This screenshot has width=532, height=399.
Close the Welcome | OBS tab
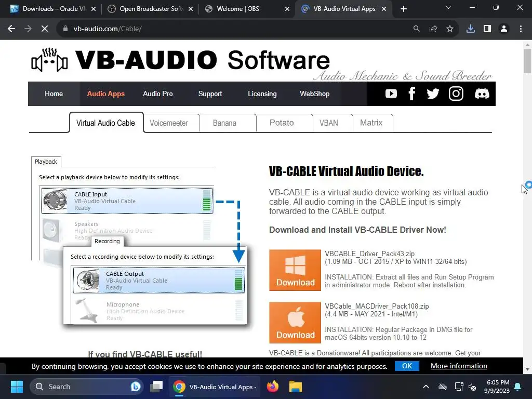pyautogui.click(x=287, y=9)
